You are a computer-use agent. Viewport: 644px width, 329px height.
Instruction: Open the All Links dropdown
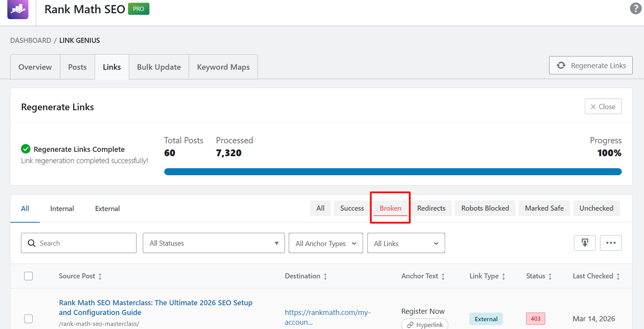(x=406, y=243)
